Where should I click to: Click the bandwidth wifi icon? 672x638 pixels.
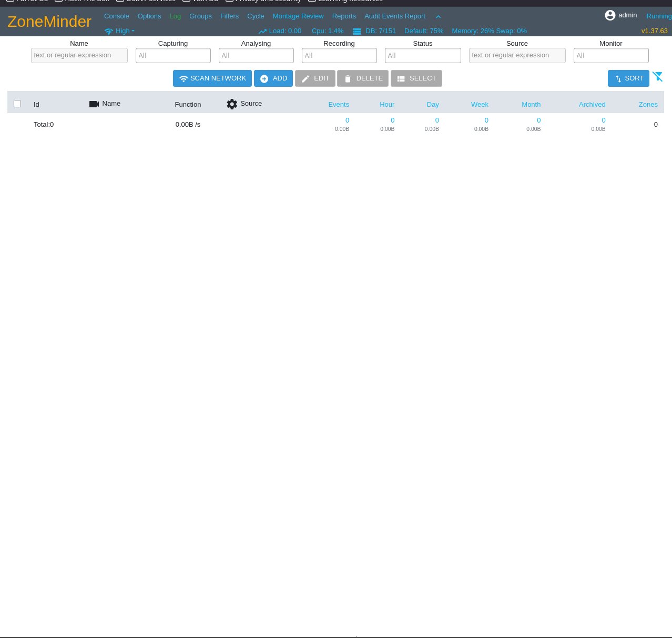point(109,32)
